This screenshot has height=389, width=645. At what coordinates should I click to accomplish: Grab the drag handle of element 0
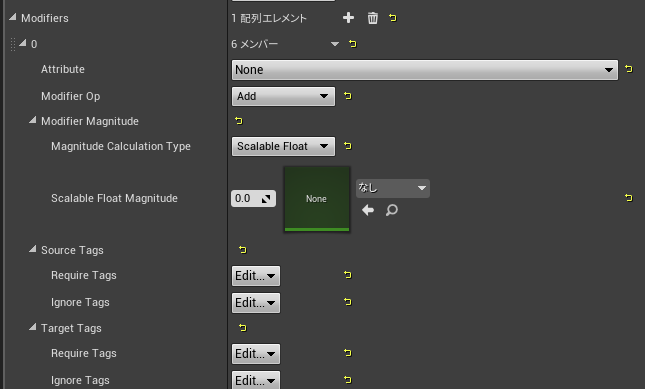pyautogui.click(x=13, y=44)
